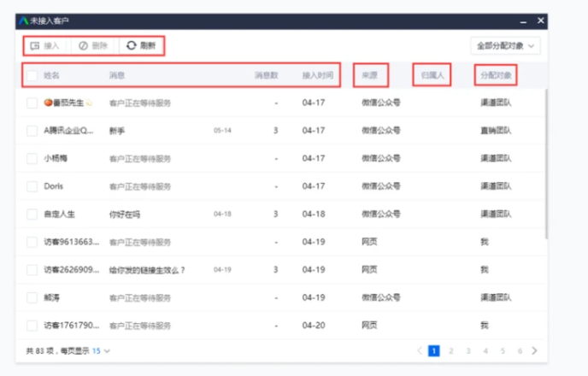This screenshot has height=376, width=588.
Task: Click 04-18 access time in 自定人生 row
Action: click(x=314, y=214)
